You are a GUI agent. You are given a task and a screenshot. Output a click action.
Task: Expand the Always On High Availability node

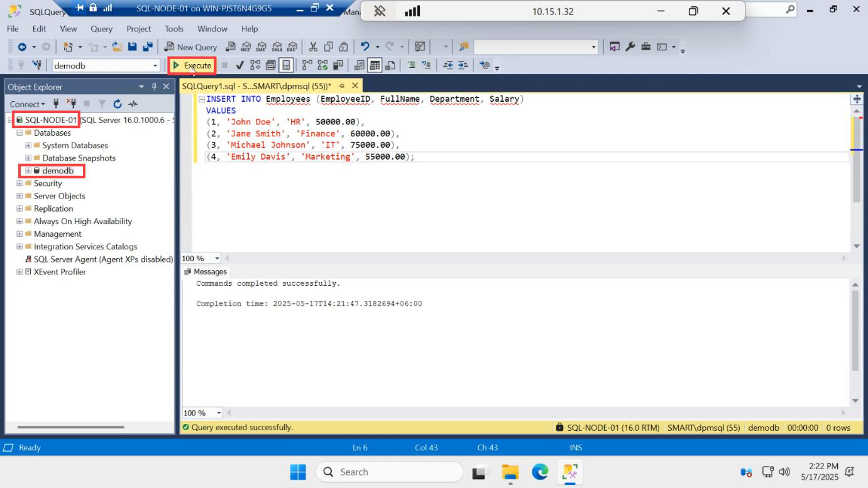19,221
